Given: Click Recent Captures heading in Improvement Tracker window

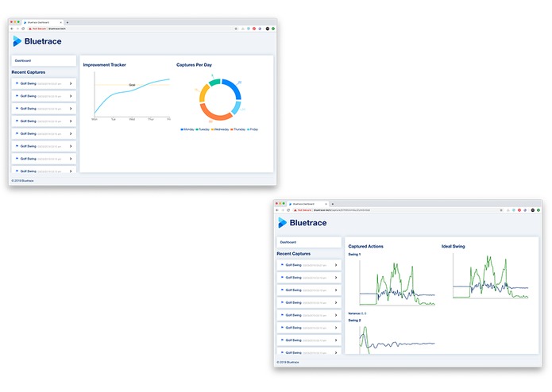Looking at the screenshot, I should pos(29,72).
